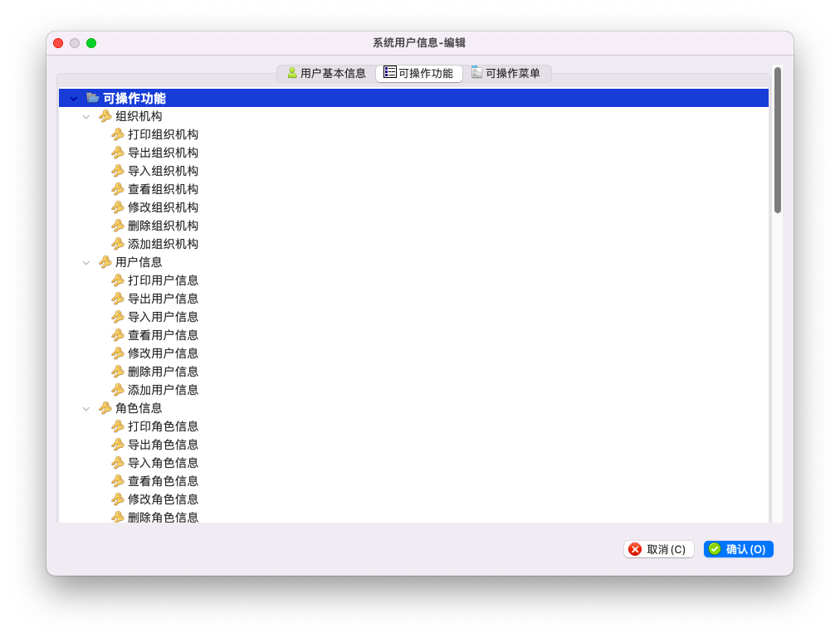
Task: Select the 组织机构 row label
Action: (139, 116)
